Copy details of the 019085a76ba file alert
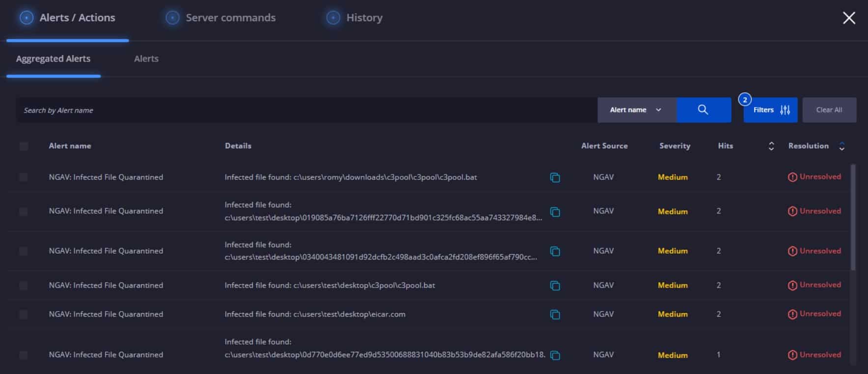Viewport: 868px width, 374px height. point(555,212)
